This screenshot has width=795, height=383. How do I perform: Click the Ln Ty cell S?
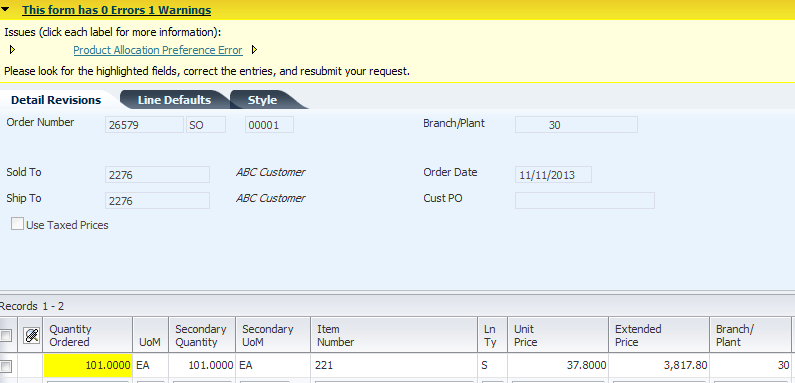(x=492, y=365)
